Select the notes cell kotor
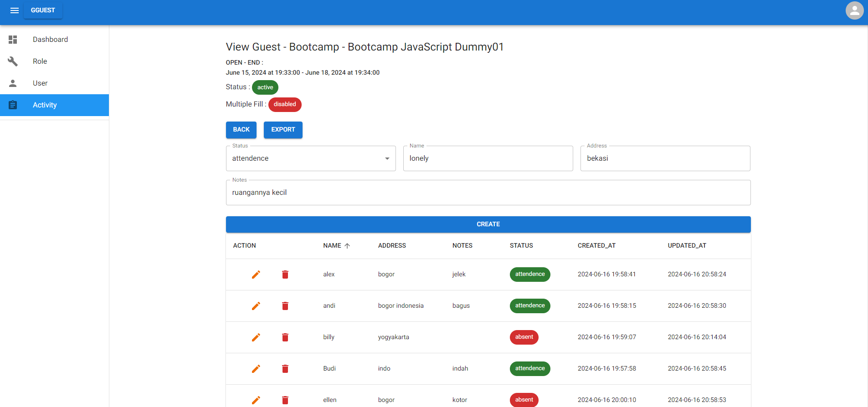868x407 pixels. tap(460, 400)
